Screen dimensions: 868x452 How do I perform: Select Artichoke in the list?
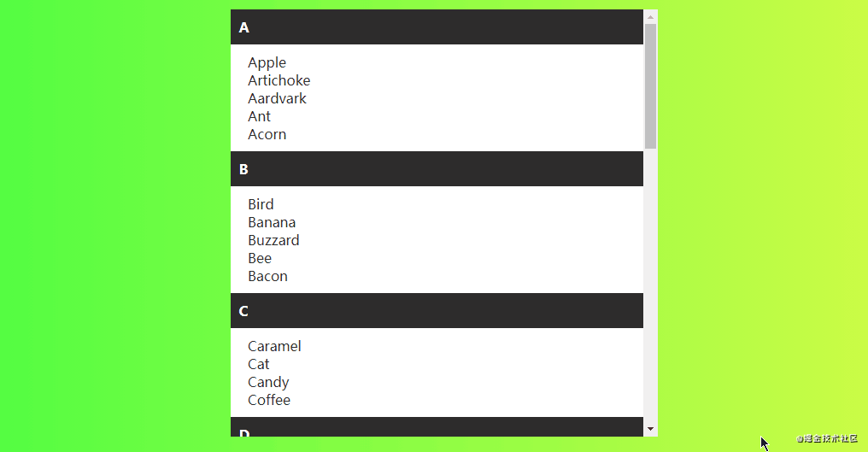(x=279, y=80)
